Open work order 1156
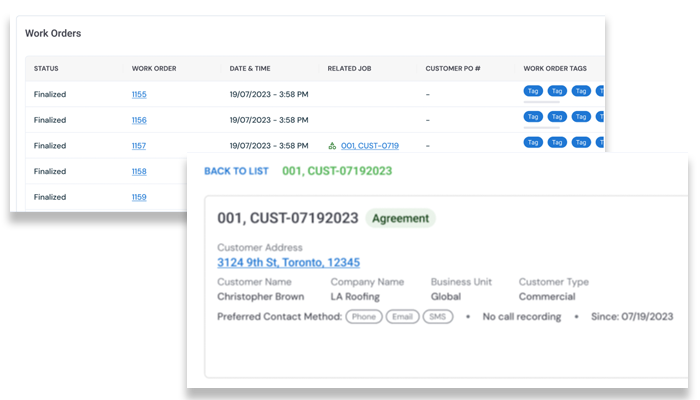700x400 pixels. [x=139, y=120]
